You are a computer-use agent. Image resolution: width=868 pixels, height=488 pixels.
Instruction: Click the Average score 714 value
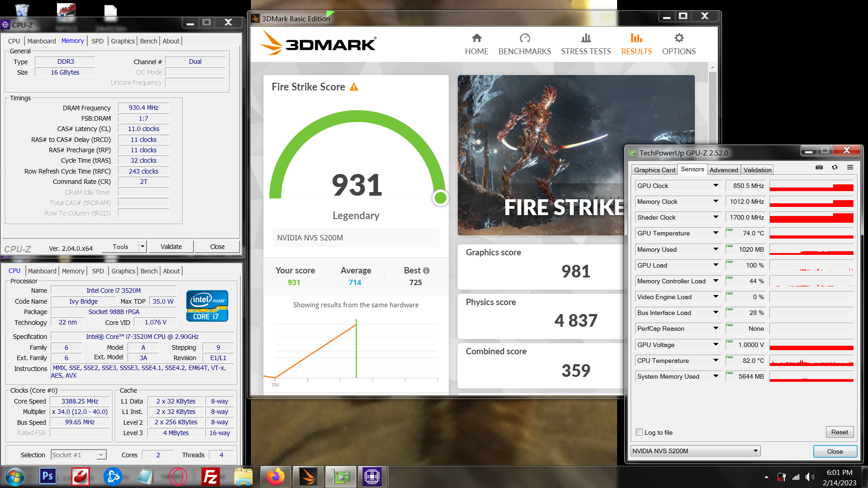point(355,282)
